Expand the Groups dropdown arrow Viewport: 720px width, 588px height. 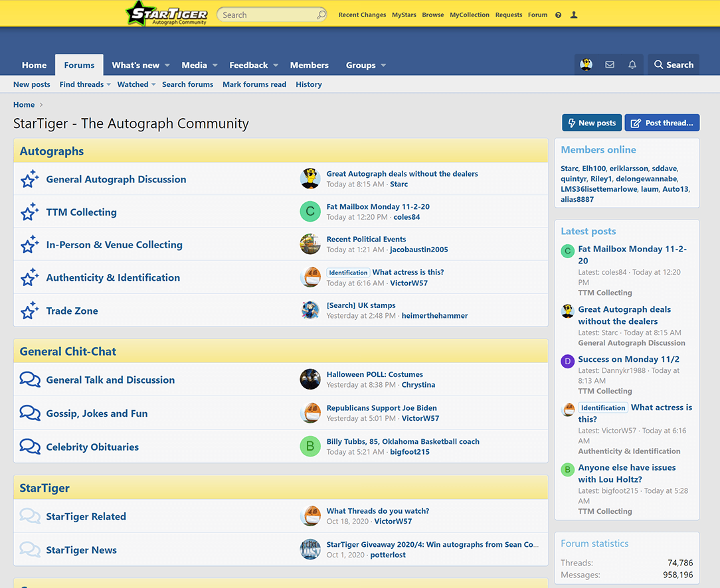[x=383, y=65]
